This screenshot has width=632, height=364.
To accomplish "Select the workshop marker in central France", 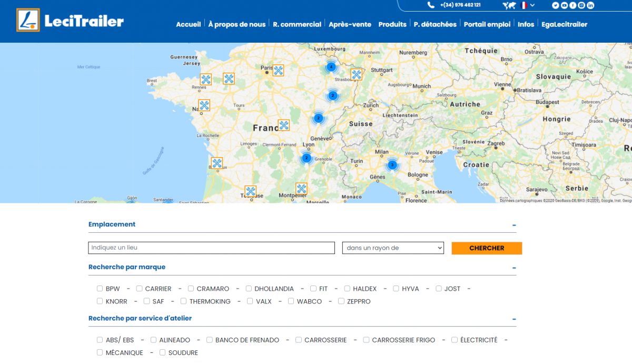I will point(284,125).
